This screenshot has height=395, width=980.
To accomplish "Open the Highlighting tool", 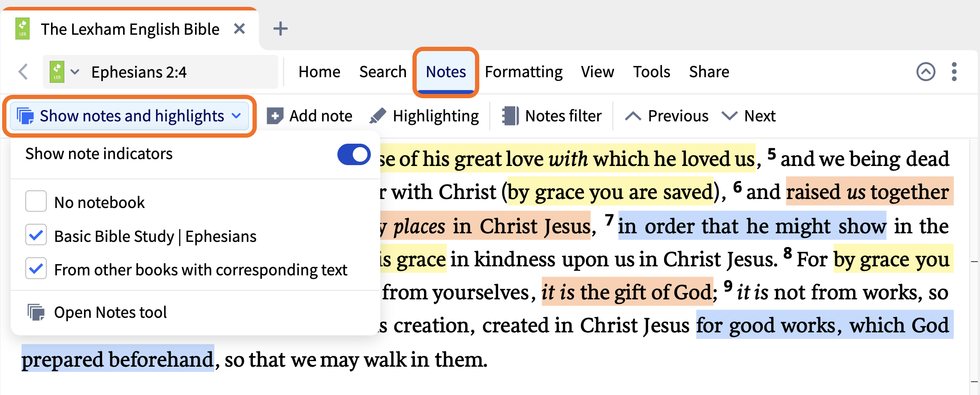I will click(424, 116).
